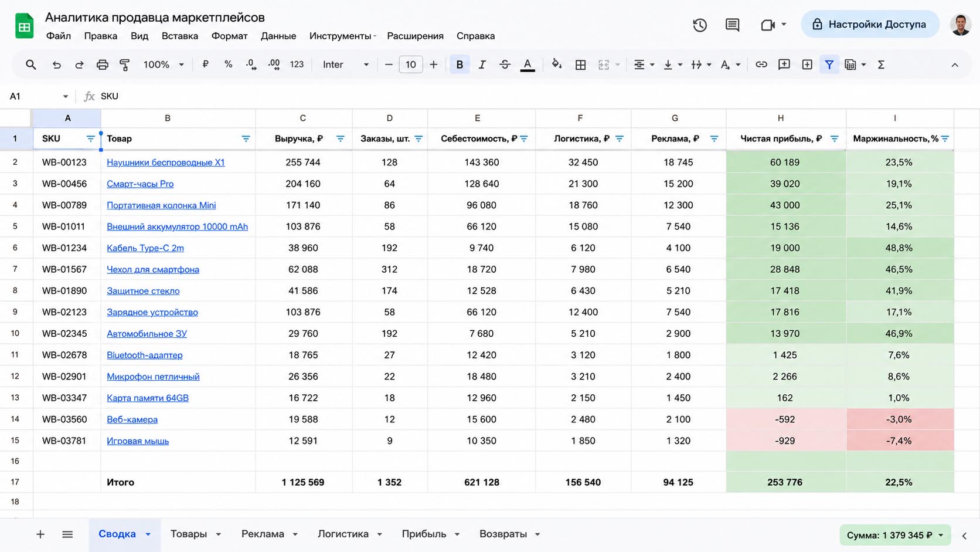Apply strikethrough formatting
Image resolution: width=980 pixels, height=552 pixels.
click(x=505, y=65)
